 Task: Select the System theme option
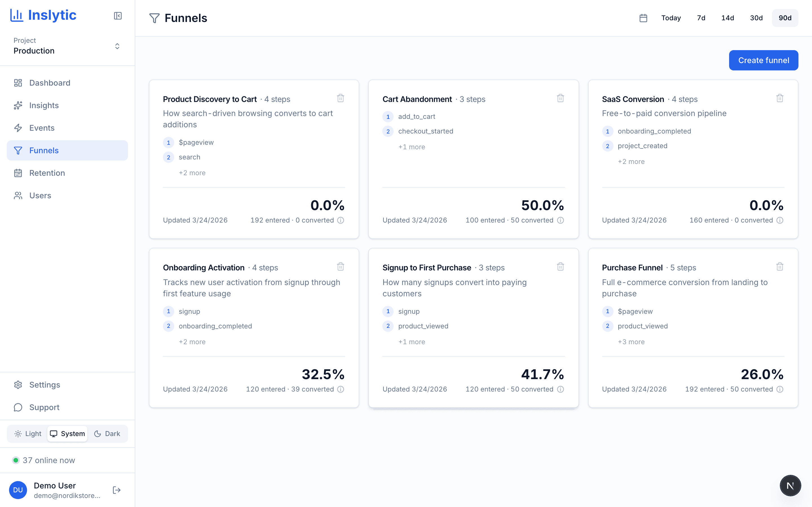pyautogui.click(x=67, y=433)
